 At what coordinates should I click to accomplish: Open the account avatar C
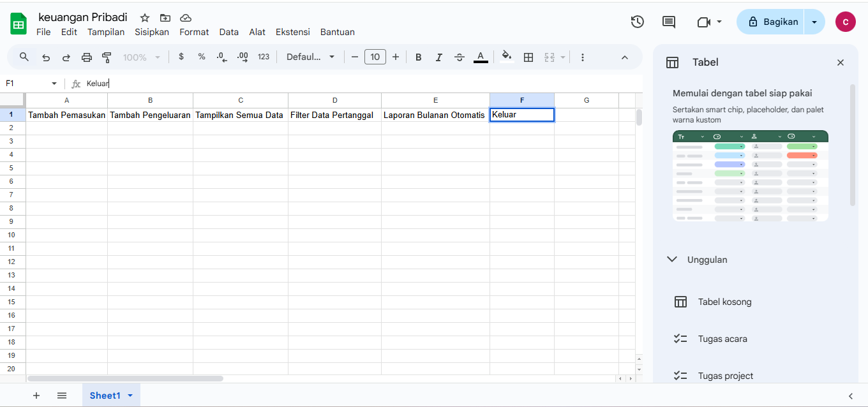click(845, 22)
